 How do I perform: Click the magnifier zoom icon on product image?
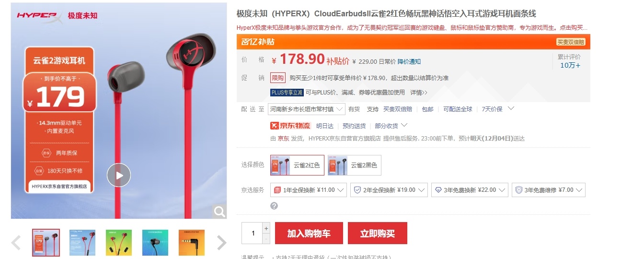[219, 212]
